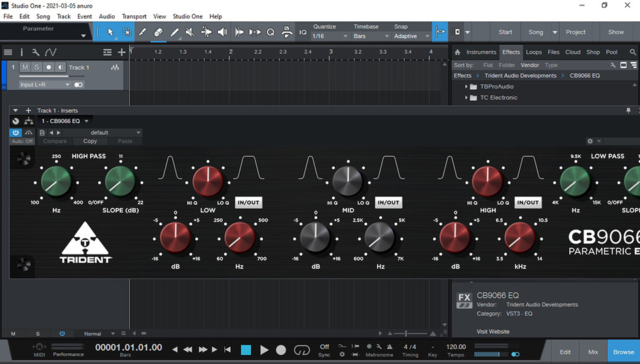The height and width of the screenshot is (364, 640).
Task: Go to browser Home icon
Action: [x=457, y=52]
